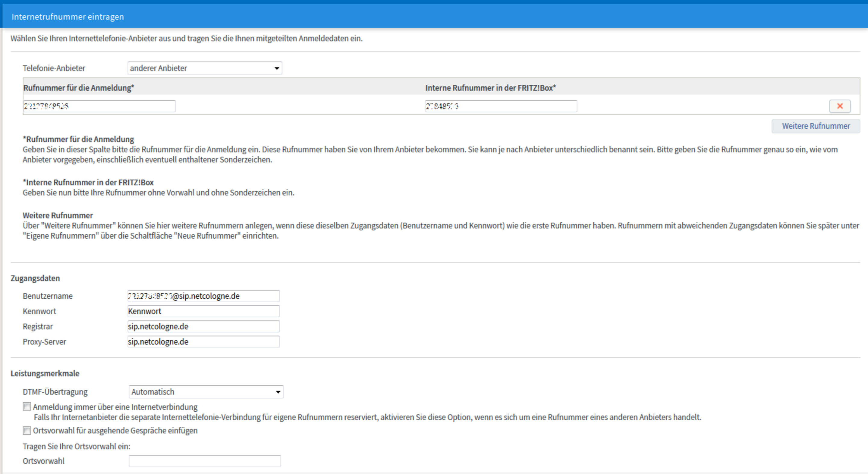The image size is (868, 474).
Task: Open the Telefonie-Anbieter dropdown
Action: tap(205, 68)
